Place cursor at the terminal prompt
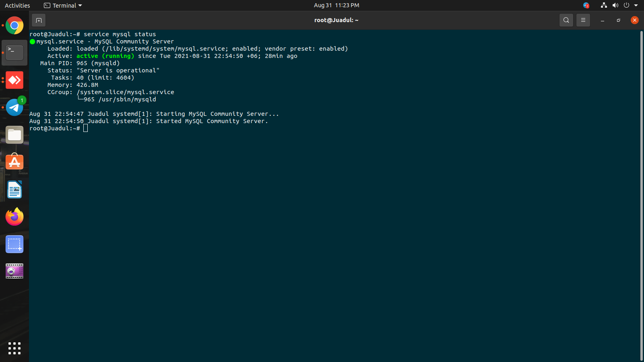Image resolution: width=644 pixels, height=362 pixels. [x=85, y=128]
